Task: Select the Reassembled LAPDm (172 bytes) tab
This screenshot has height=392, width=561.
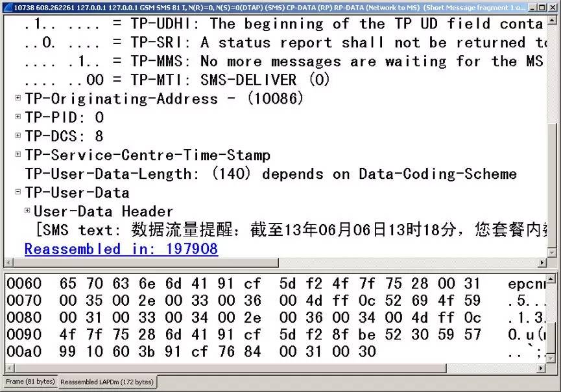Action: coord(107,382)
